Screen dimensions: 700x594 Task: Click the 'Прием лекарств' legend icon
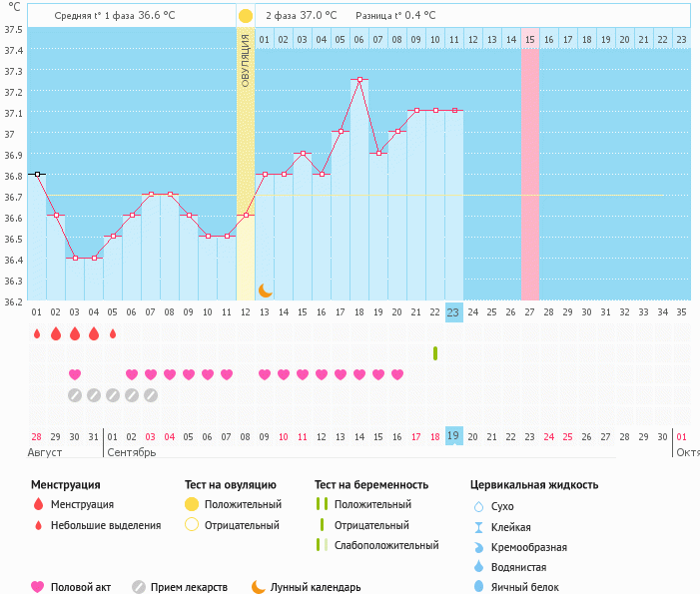[x=139, y=587]
